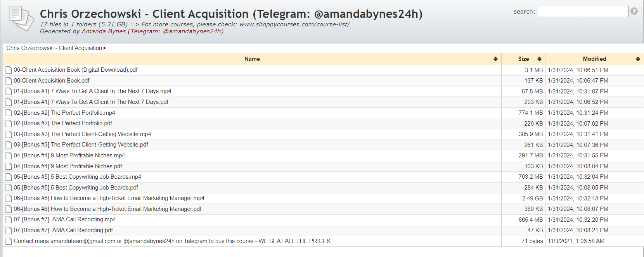644x257 pixels.
Task: Sort files using Modified column arrows
Action: (638, 59)
